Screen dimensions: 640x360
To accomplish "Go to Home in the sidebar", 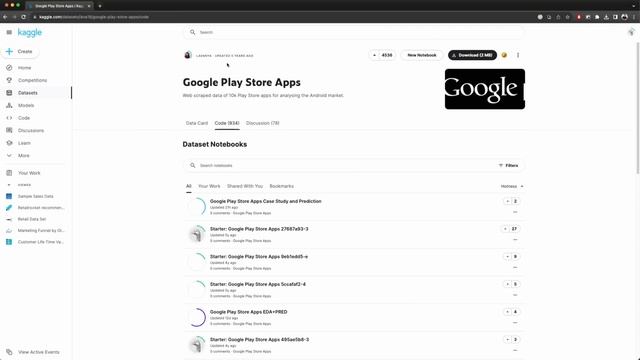I will (24, 68).
